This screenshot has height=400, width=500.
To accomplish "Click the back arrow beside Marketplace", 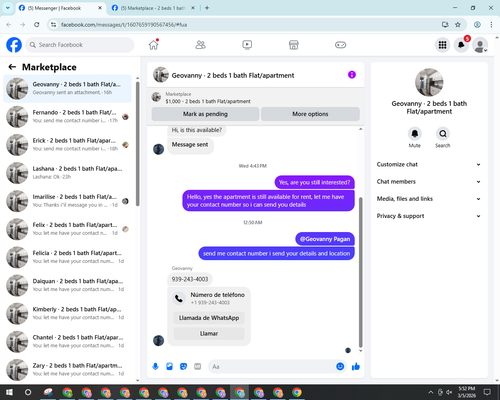I will coord(12,67).
